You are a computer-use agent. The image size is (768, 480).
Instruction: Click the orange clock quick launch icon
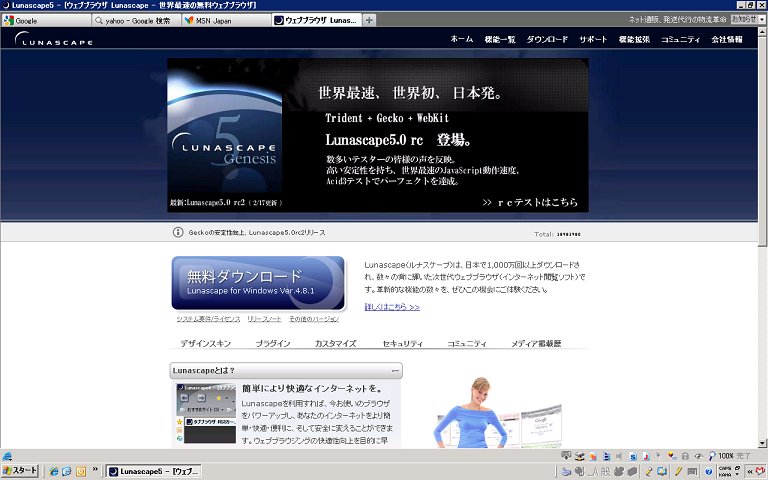click(x=80, y=471)
